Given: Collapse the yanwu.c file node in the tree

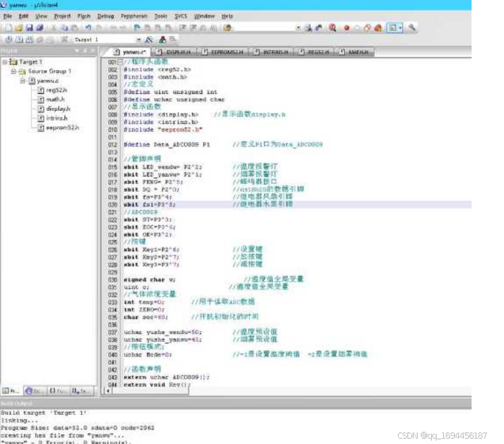Looking at the screenshot, I should click(x=22, y=80).
